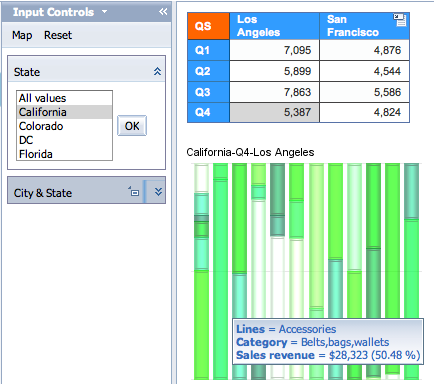Click the OK button
434x384 pixels.
tap(132, 126)
